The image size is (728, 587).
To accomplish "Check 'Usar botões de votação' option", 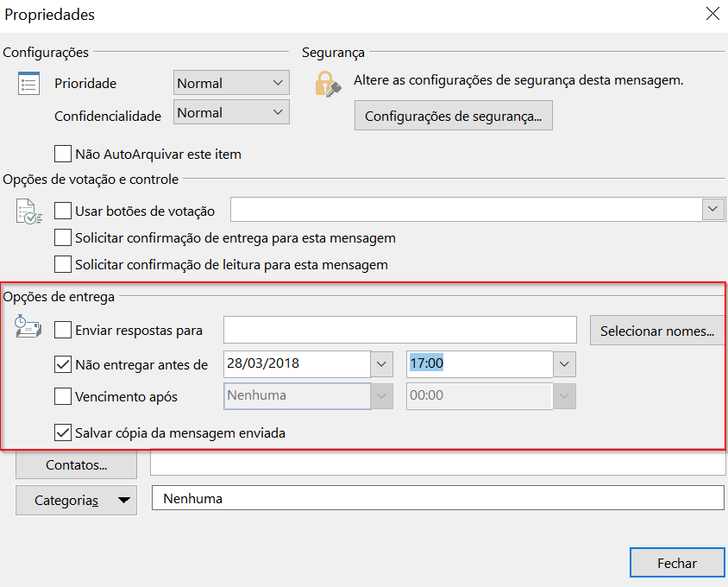I will tap(63, 211).
